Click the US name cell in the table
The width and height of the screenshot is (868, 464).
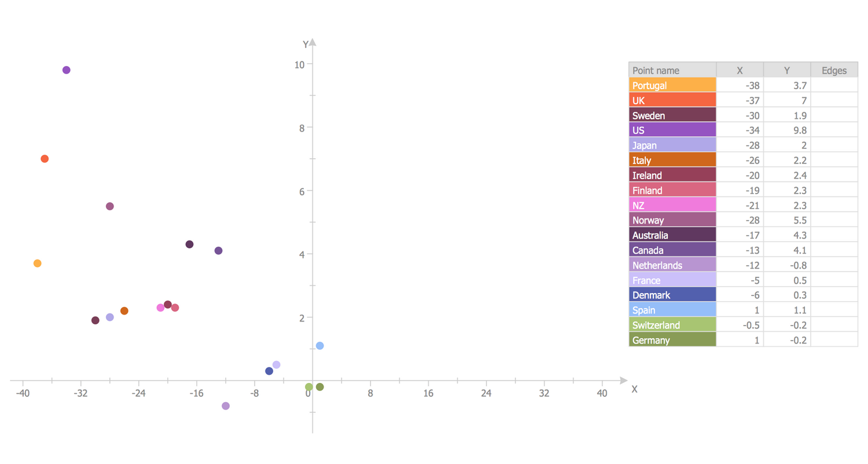point(672,130)
